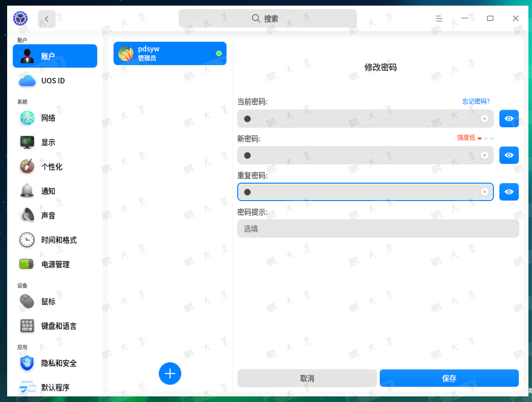532x402 pixels.
Task: Show the current password with the eye toggle
Action: pos(509,119)
